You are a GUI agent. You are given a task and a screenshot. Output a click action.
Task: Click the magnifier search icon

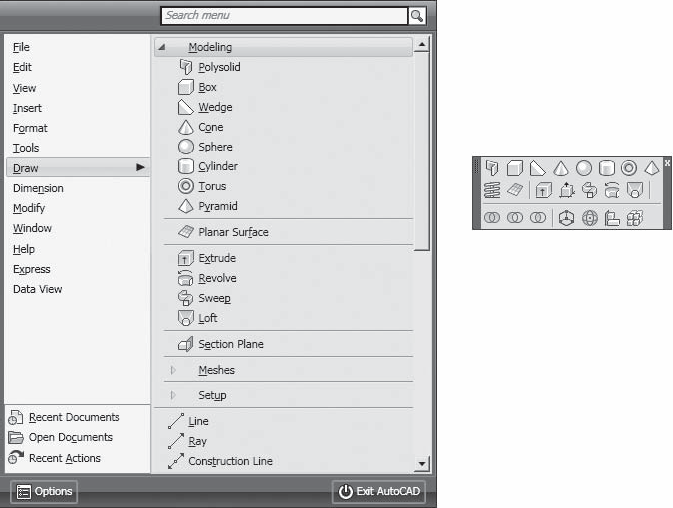tap(416, 16)
